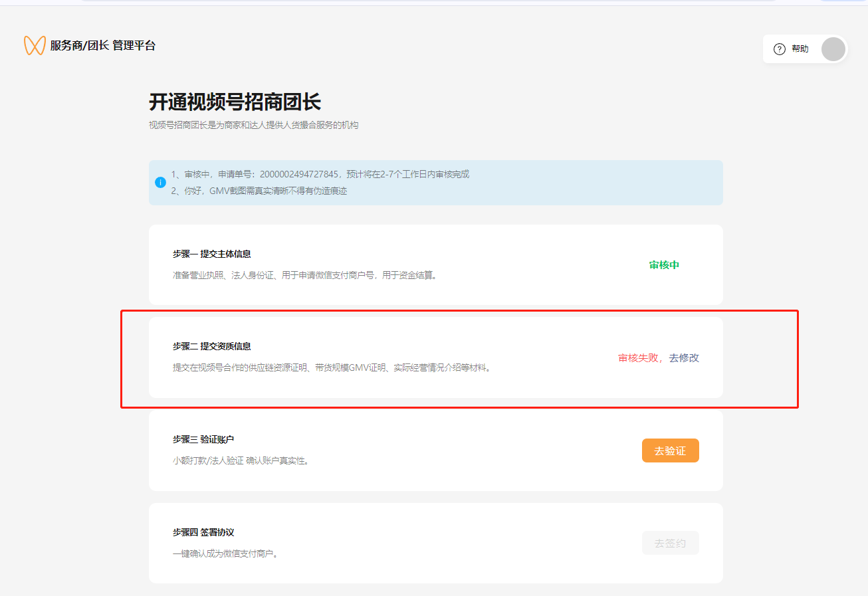Click the 开通视频号招商团长 heading
The image size is (868, 596).
click(x=235, y=102)
